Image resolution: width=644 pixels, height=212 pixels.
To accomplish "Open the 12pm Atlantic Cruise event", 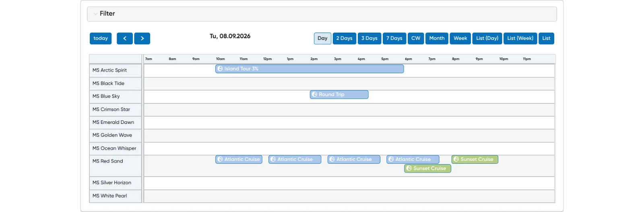I will tap(295, 159).
